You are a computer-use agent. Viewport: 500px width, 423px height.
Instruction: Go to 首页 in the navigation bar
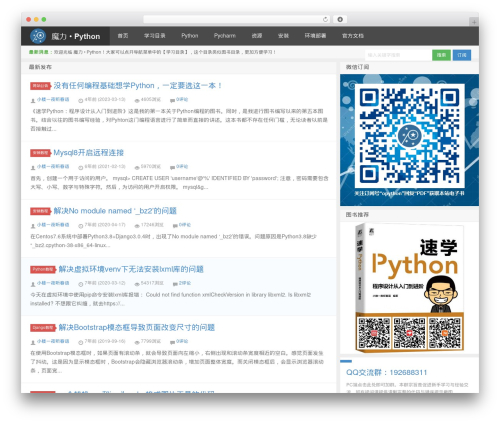point(123,36)
